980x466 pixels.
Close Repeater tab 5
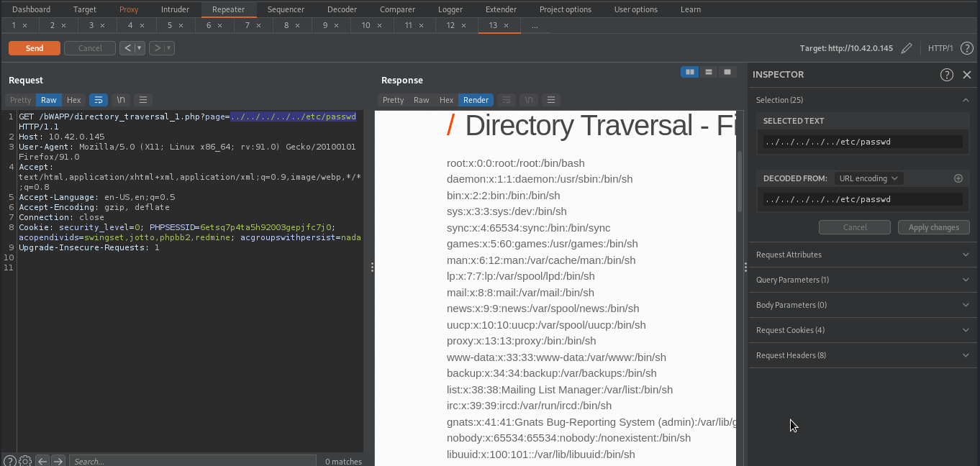[x=181, y=25]
